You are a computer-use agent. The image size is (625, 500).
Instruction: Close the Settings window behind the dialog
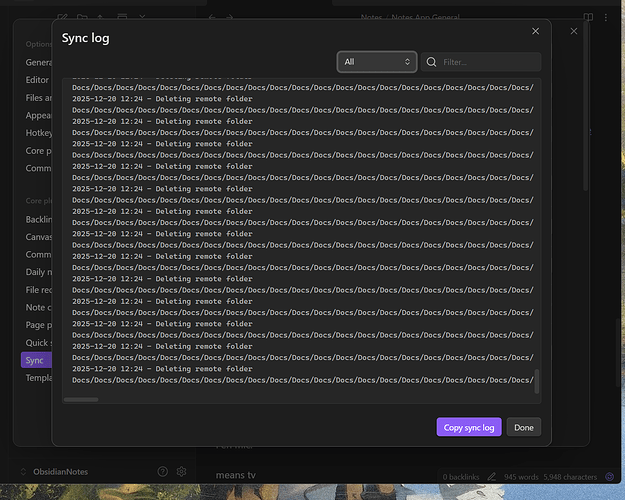[574, 31]
